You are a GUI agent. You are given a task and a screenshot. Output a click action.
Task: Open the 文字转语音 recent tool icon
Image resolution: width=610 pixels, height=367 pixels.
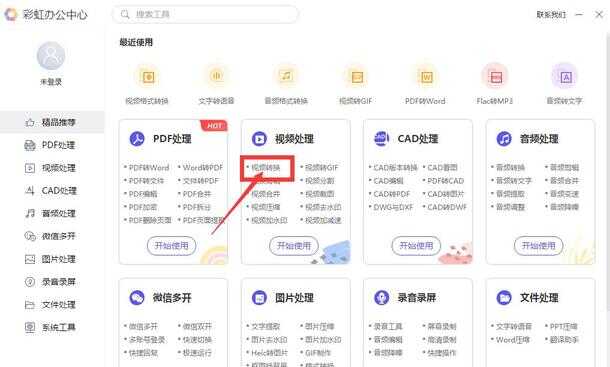217,76
